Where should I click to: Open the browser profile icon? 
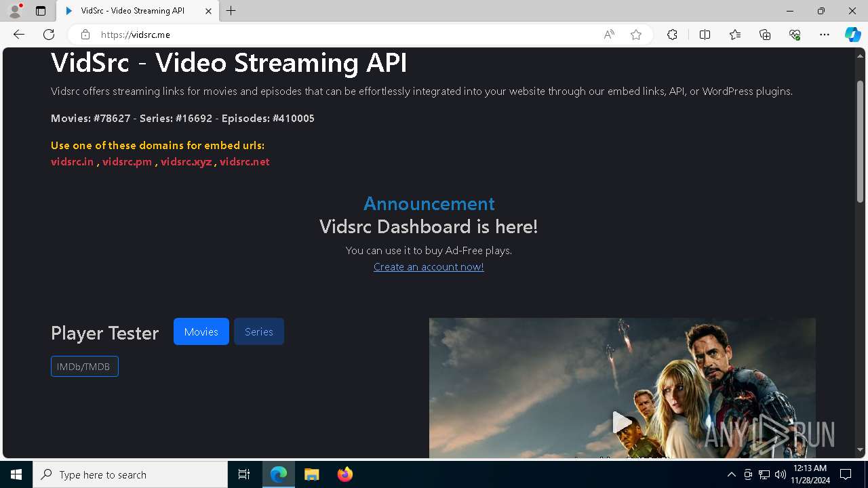[15, 11]
